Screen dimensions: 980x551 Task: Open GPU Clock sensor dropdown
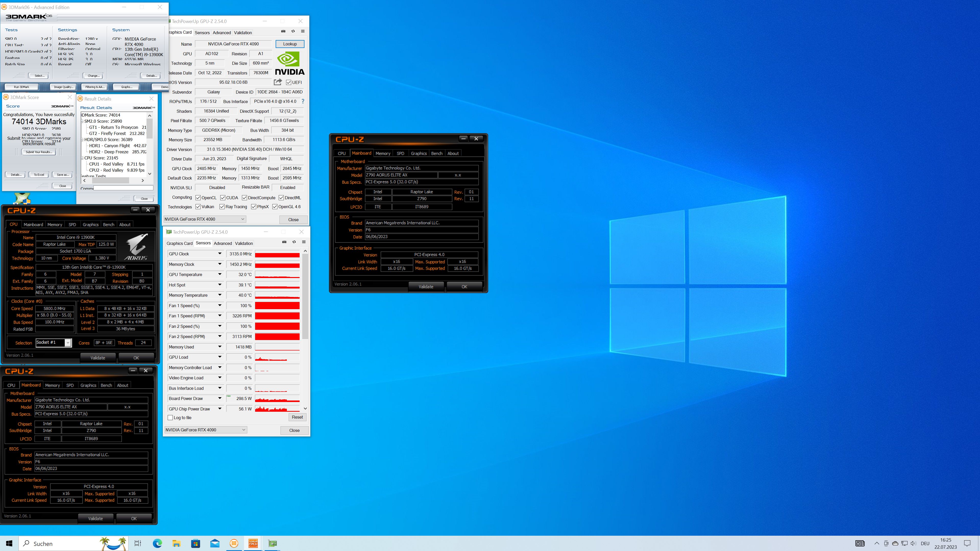pos(219,254)
